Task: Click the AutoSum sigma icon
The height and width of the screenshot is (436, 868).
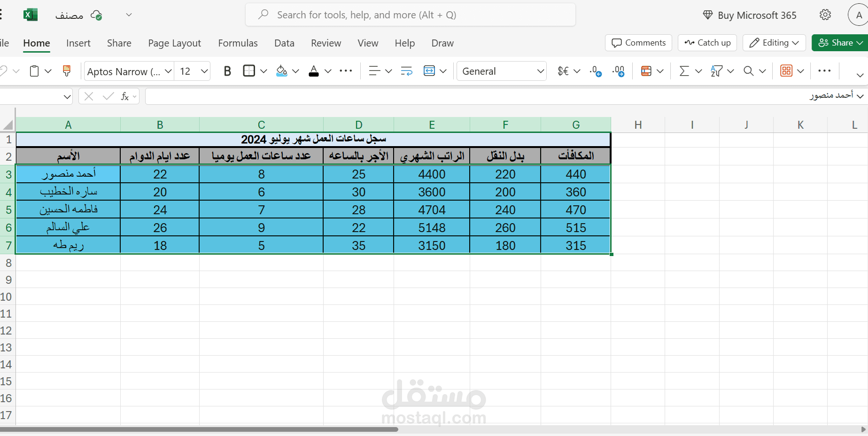Action: click(684, 71)
